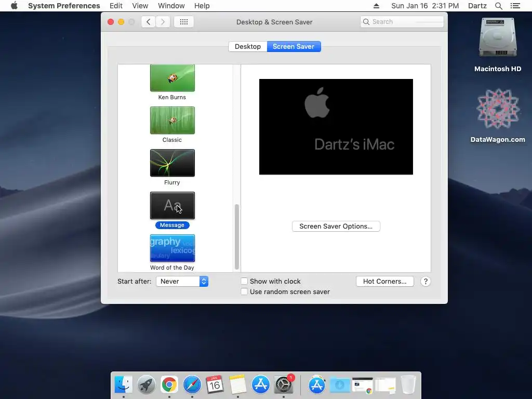This screenshot has height=399, width=532.
Task: Minimize window with the yellow button
Action: 121,22
